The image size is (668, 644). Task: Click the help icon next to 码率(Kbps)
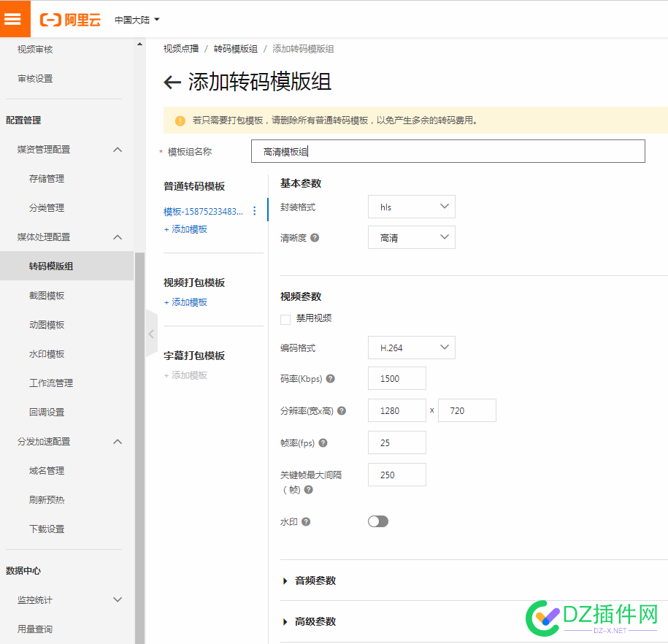[331, 378]
